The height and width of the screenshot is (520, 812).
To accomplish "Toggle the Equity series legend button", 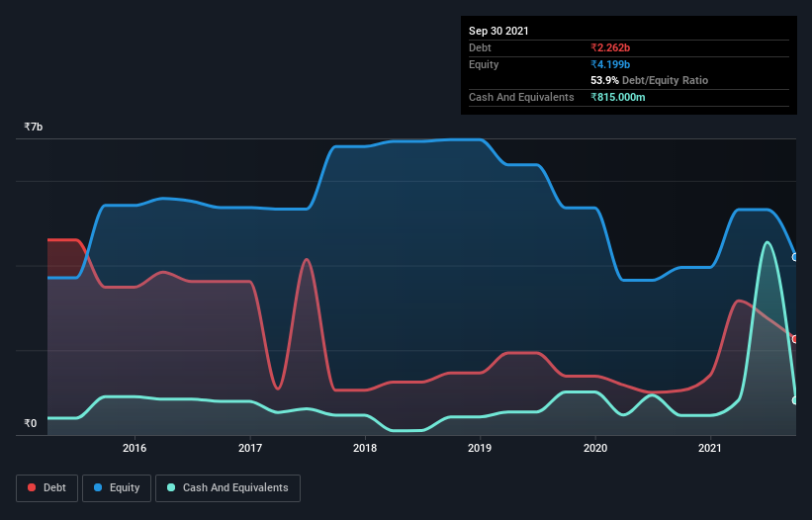I will [x=117, y=488].
